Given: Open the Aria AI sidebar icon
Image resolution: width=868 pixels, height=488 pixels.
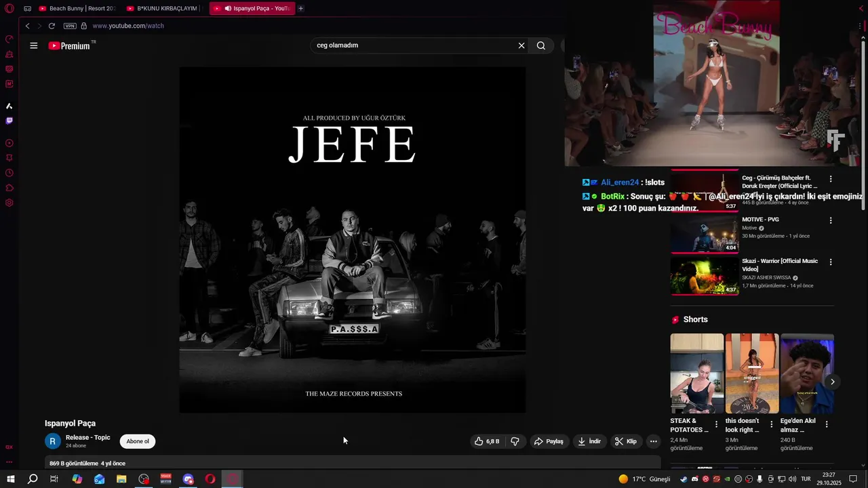Looking at the screenshot, I should pos(9,106).
